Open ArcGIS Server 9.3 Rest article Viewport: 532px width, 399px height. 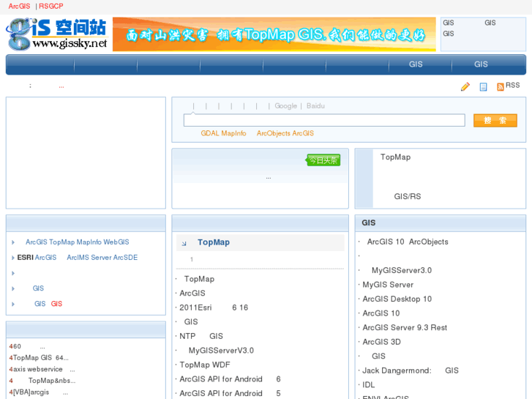point(405,327)
